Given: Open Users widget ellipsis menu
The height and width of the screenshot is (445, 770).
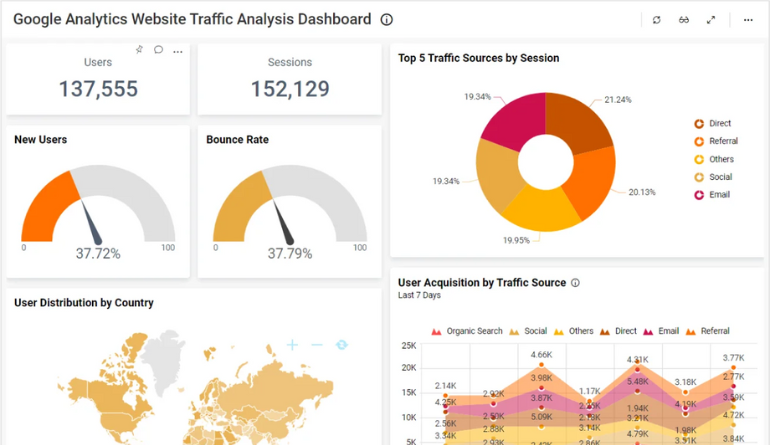Looking at the screenshot, I should [178, 50].
